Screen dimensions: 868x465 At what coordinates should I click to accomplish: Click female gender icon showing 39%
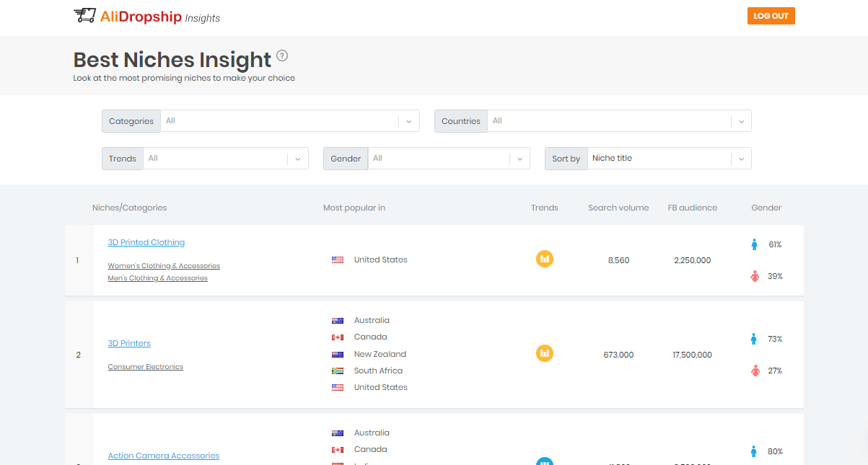pos(755,276)
